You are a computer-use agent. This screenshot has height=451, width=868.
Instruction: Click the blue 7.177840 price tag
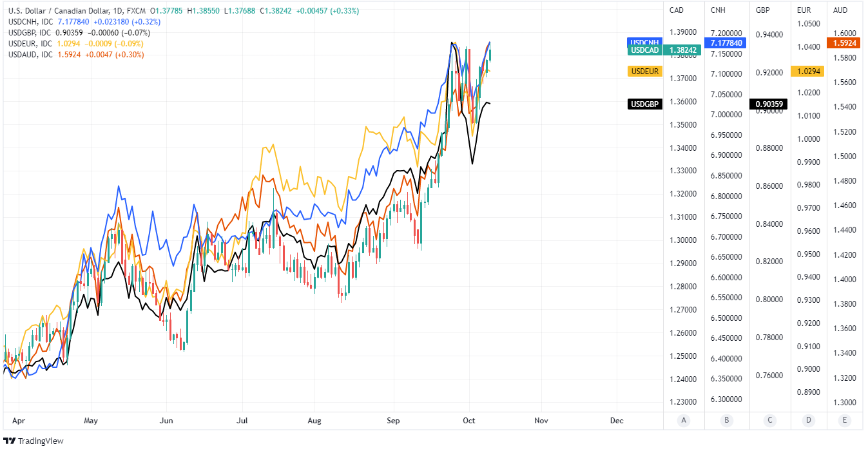click(726, 43)
